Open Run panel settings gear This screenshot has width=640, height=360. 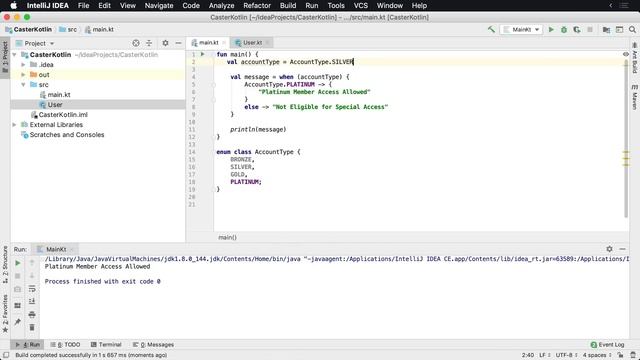(x=609, y=249)
